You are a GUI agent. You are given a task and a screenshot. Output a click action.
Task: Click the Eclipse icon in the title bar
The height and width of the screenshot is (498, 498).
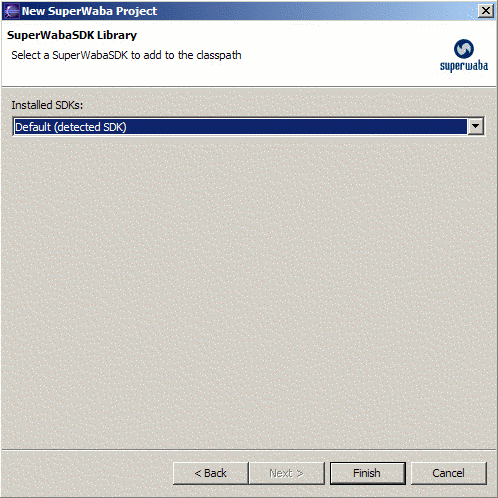pos(11,11)
